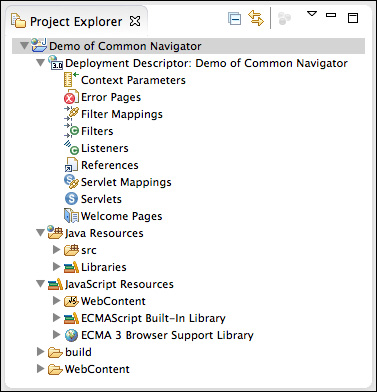Image resolution: width=377 pixels, height=392 pixels.
Task: Expand the build folder
Action: (x=40, y=352)
